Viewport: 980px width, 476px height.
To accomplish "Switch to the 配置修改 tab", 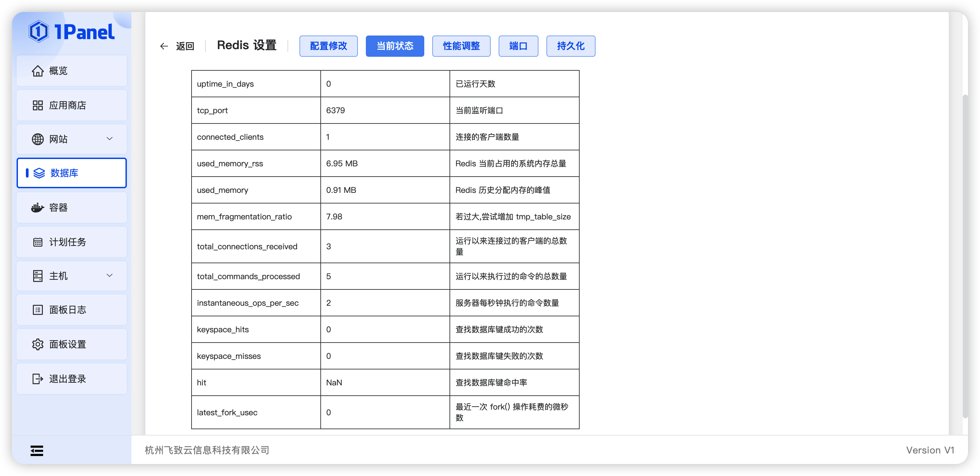I will (x=328, y=46).
